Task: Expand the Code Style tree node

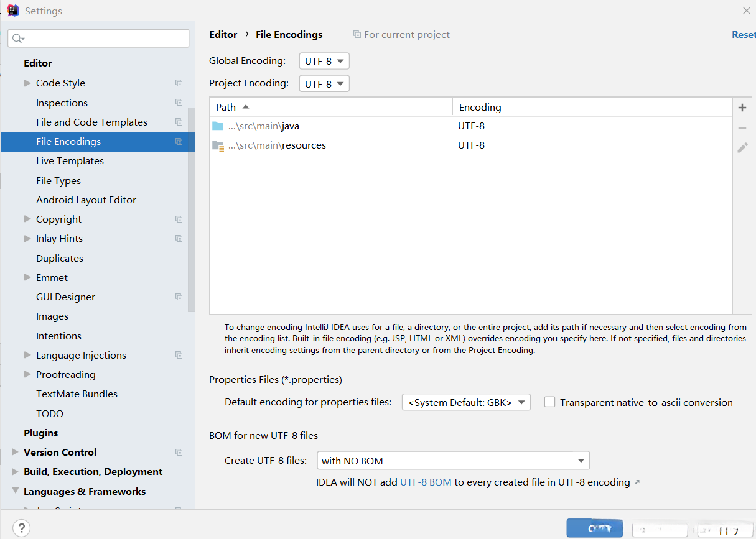Action: click(x=27, y=83)
